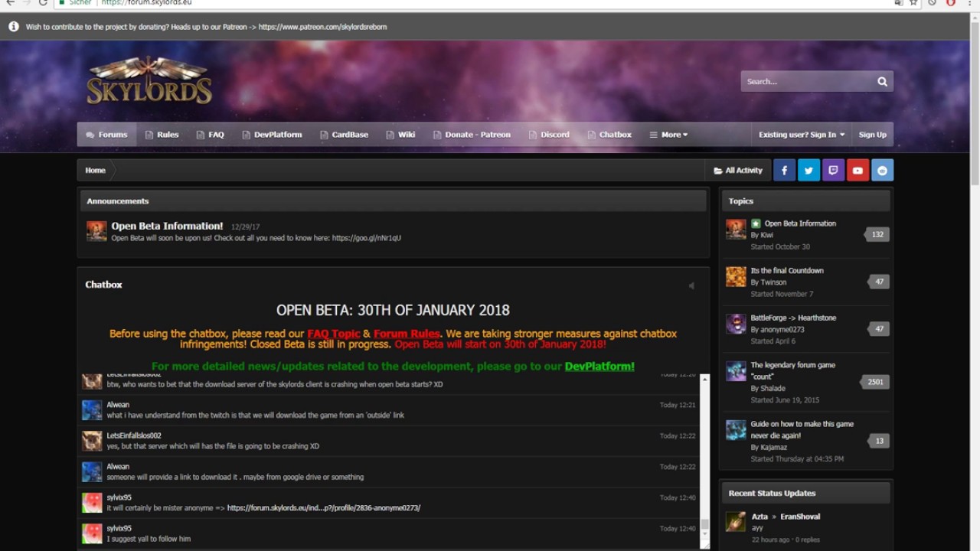Click the 132 replies count badge
The height and width of the screenshot is (551, 980).
pos(877,235)
